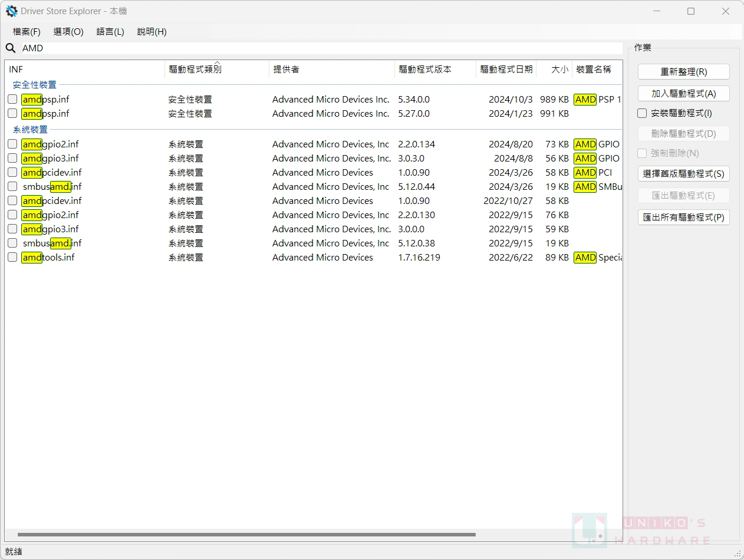Viewport: 744px width, 560px height.
Task: Select the AMD SMBu device name cell
Action: [x=598, y=187]
